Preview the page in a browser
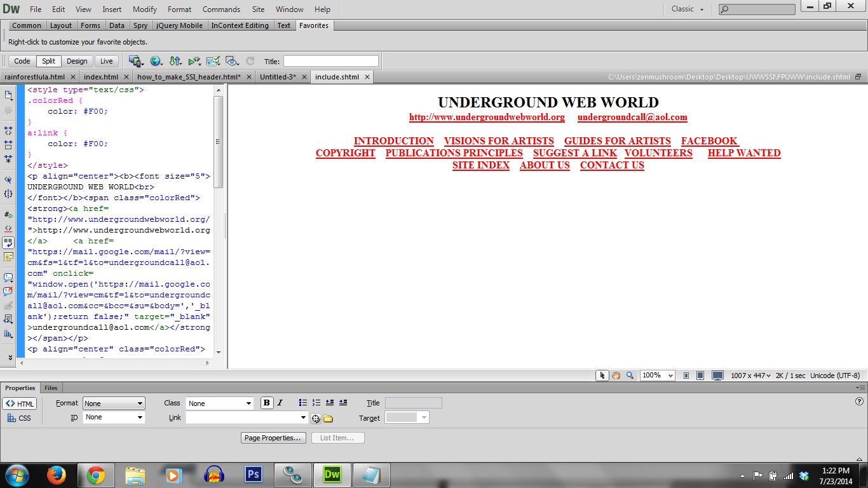Image resolution: width=868 pixels, height=488 pixels. pos(156,61)
